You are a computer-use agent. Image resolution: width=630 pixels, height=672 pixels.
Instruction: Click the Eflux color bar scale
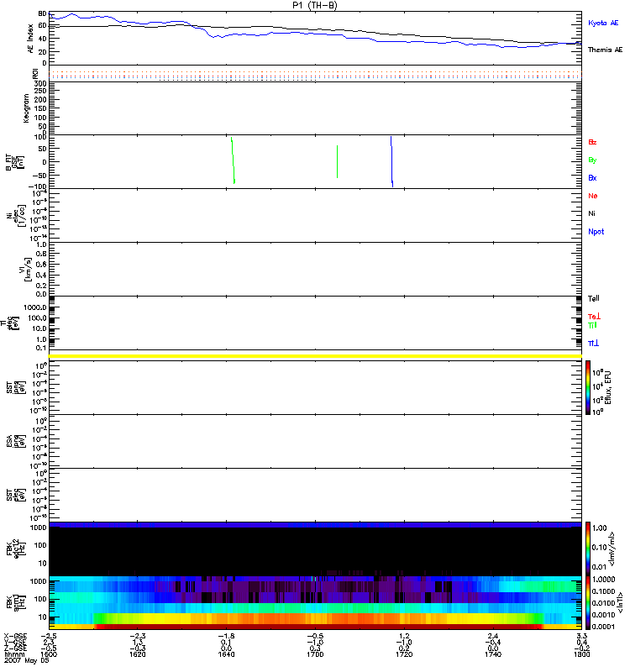point(588,387)
